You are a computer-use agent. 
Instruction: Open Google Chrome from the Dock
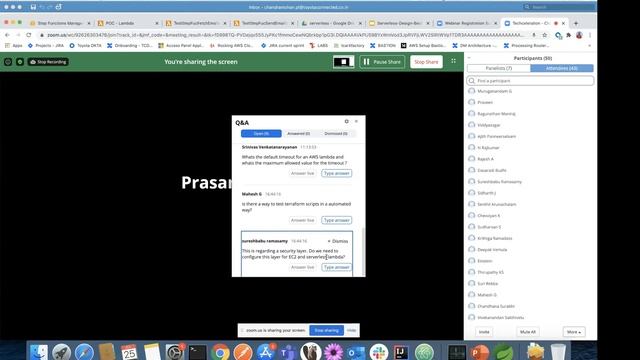click(x=220, y=352)
